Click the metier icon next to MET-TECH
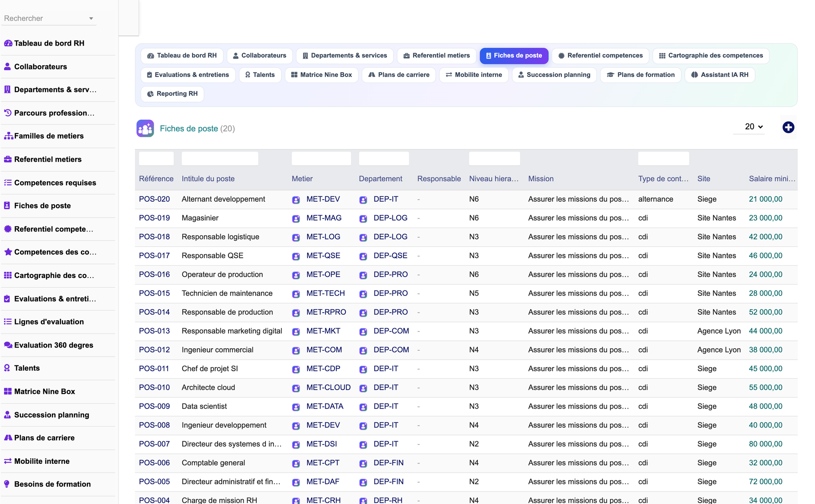Screen dimensions: 815x504 (x=296, y=294)
